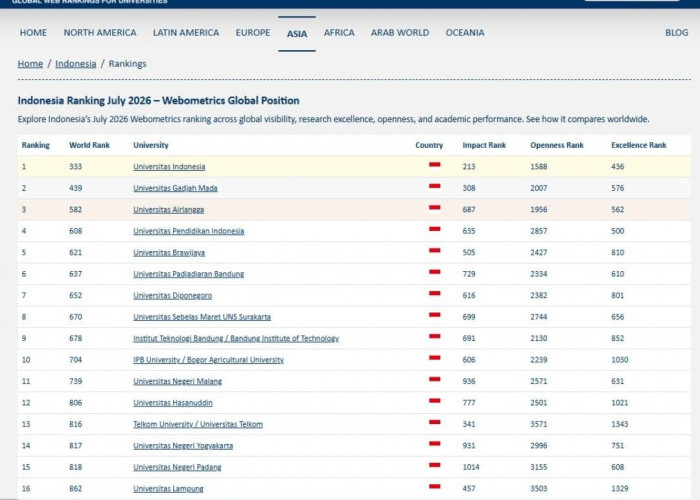Screen dimensions: 700x500
Task: Open Universitas Negeri Padang link
Action: pyautogui.click(x=177, y=467)
